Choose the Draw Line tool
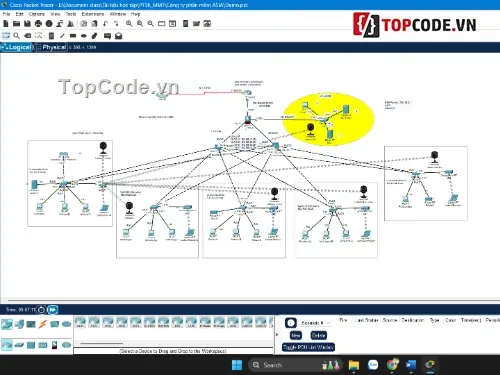 [62, 36]
